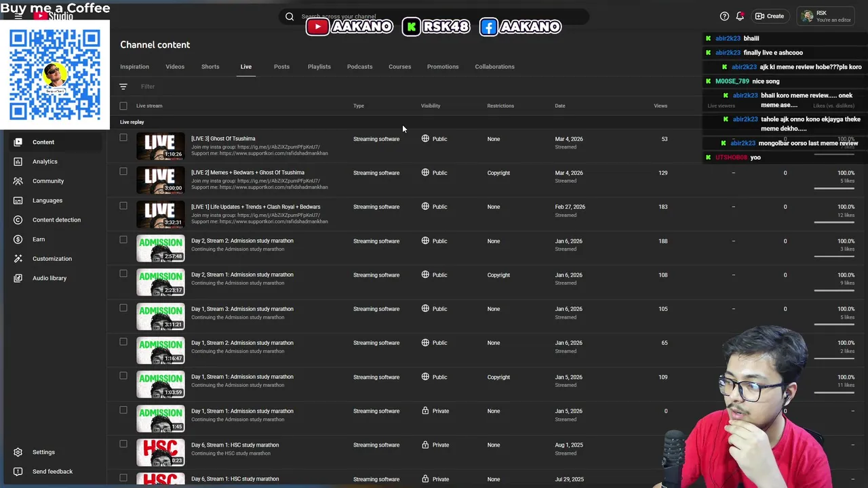Switch to the Videos tab
This screenshot has width=868, height=488.
click(x=175, y=66)
